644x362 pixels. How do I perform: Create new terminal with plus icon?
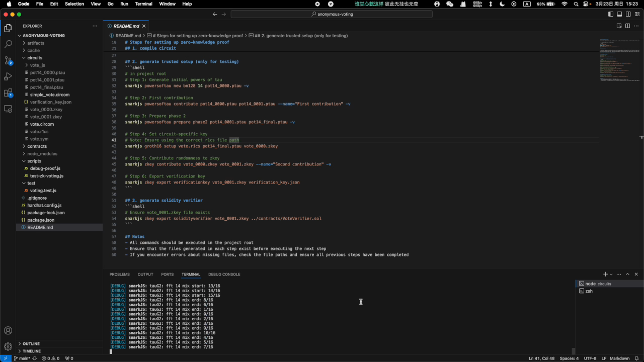point(606,274)
